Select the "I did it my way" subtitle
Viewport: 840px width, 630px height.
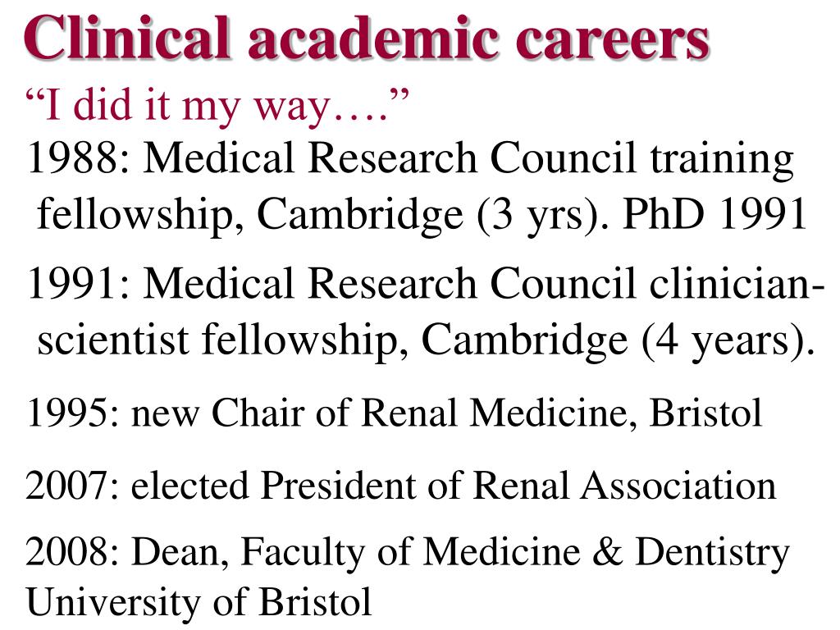click(217, 106)
